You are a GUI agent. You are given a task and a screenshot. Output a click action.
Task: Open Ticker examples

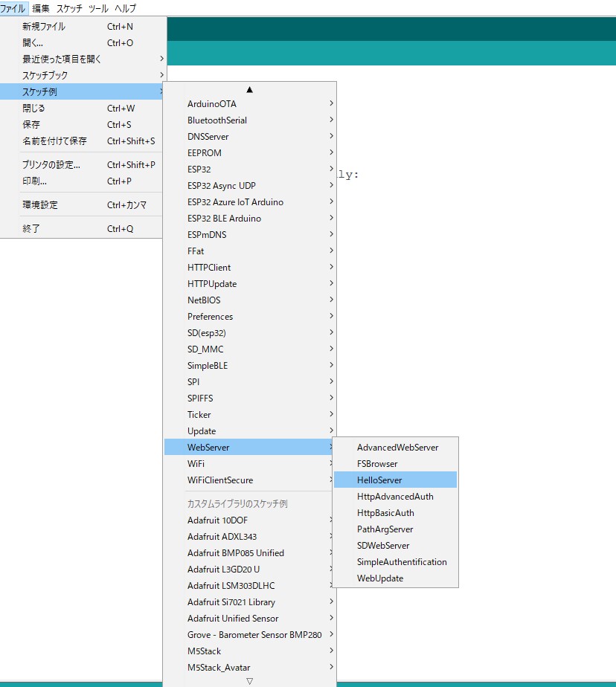tap(249, 414)
